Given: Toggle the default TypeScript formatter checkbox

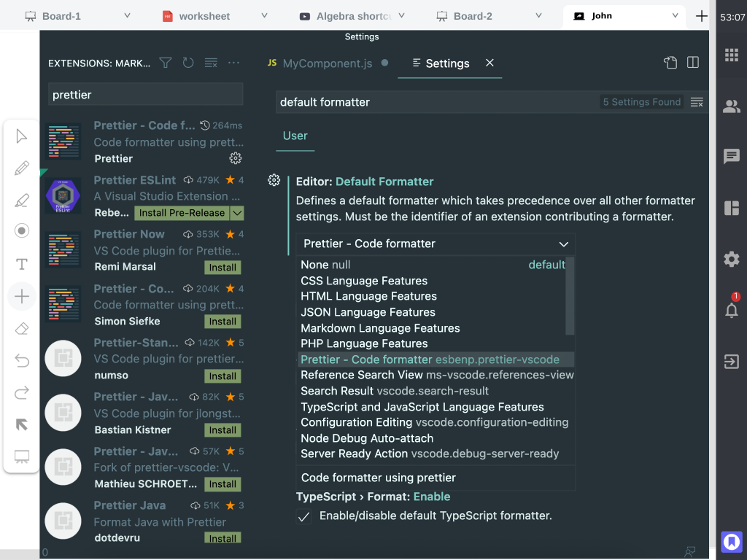Looking at the screenshot, I should [x=304, y=516].
